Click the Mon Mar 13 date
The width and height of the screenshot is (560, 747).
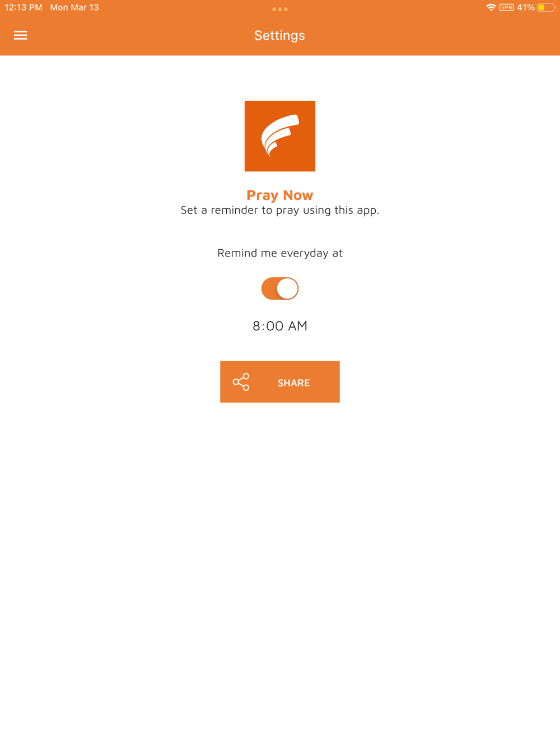pos(74,8)
